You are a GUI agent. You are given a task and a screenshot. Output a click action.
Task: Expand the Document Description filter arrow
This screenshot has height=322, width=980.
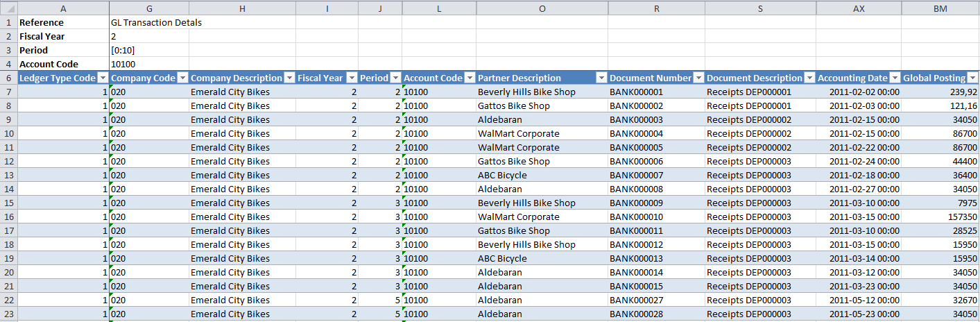(809, 78)
